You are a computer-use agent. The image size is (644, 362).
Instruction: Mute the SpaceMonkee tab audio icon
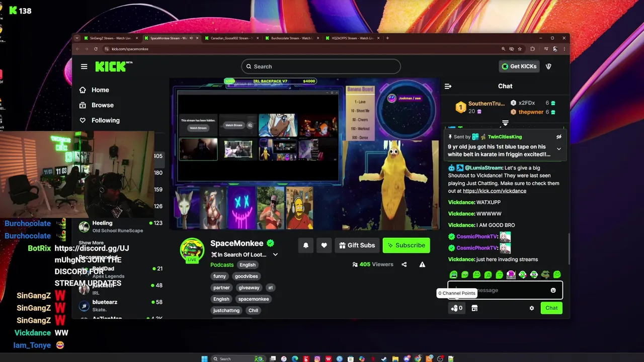(x=191, y=38)
